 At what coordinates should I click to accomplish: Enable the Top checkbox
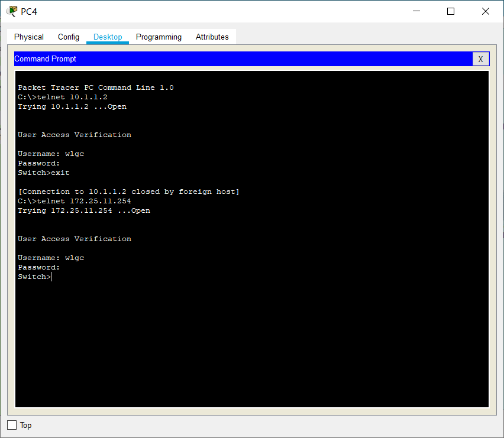tap(12, 425)
